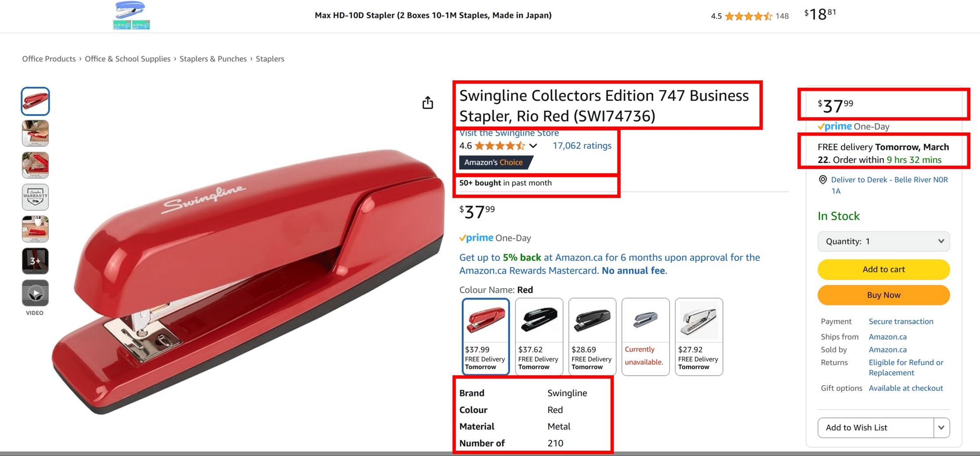Open the 3+ more images thumbnail
The image size is (980, 456).
pos(35,261)
